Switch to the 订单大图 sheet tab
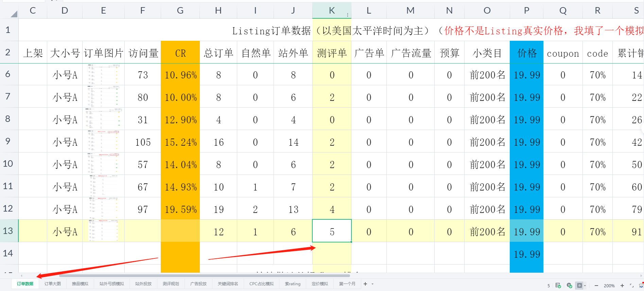 [53, 284]
